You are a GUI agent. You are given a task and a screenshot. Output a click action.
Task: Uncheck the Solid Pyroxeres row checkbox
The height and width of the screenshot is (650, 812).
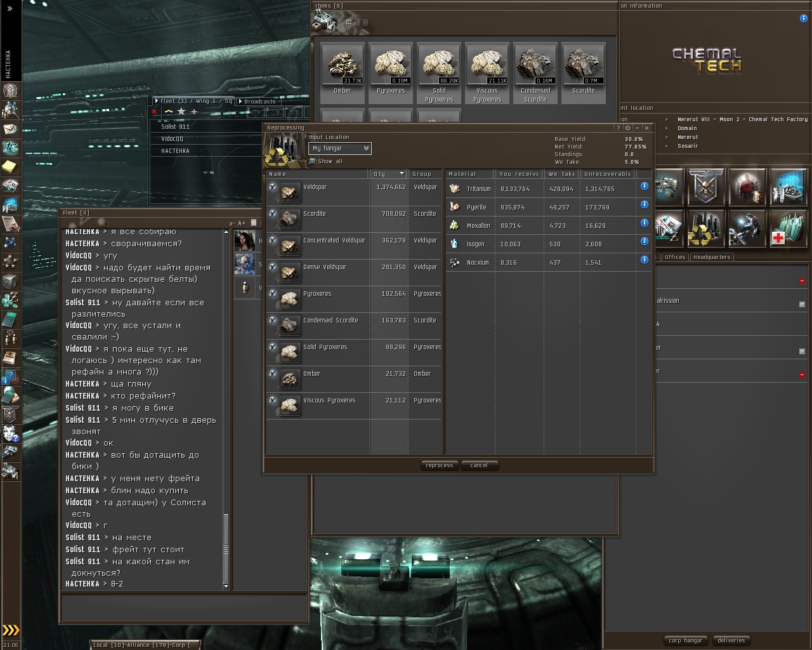[x=273, y=347]
